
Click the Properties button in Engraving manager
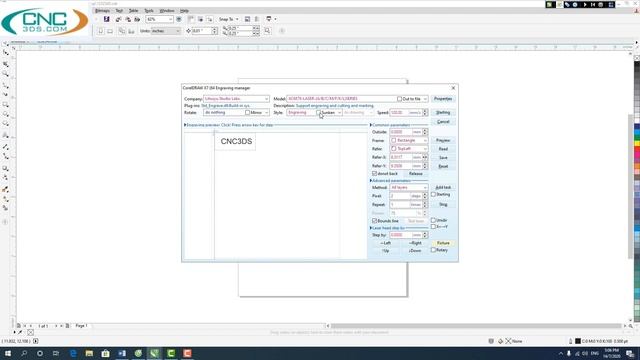[443, 99]
